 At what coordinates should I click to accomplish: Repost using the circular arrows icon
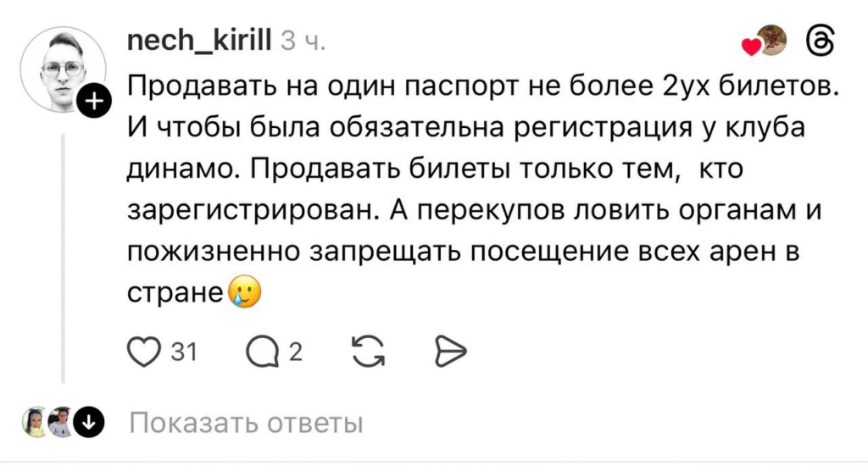coord(368,351)
